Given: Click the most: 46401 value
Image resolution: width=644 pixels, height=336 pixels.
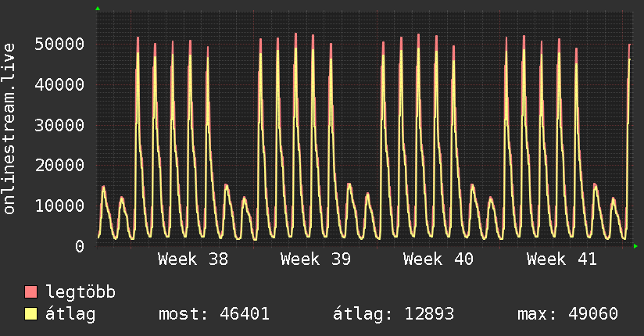Looking at the screenshot, I should click(214, 314).
